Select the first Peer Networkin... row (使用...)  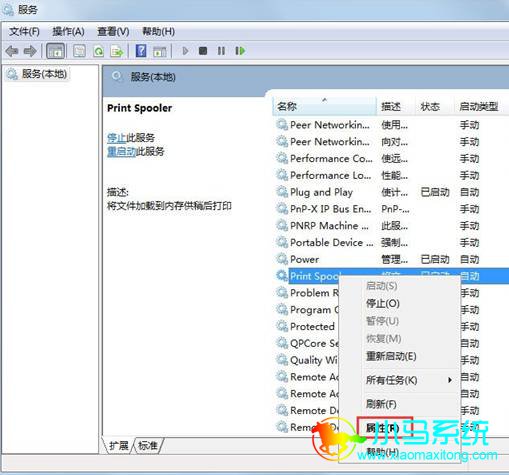coord(391,125)
